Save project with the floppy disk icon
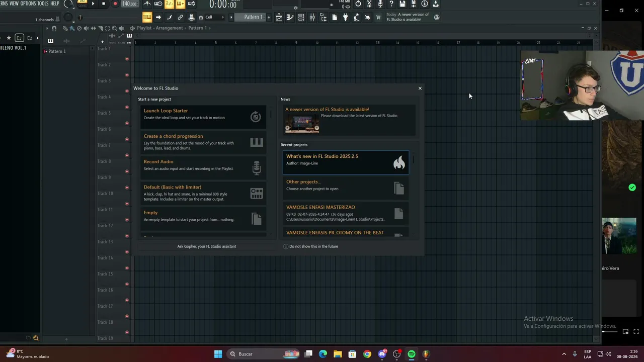644x362 pixels. (x=403, y=4)
